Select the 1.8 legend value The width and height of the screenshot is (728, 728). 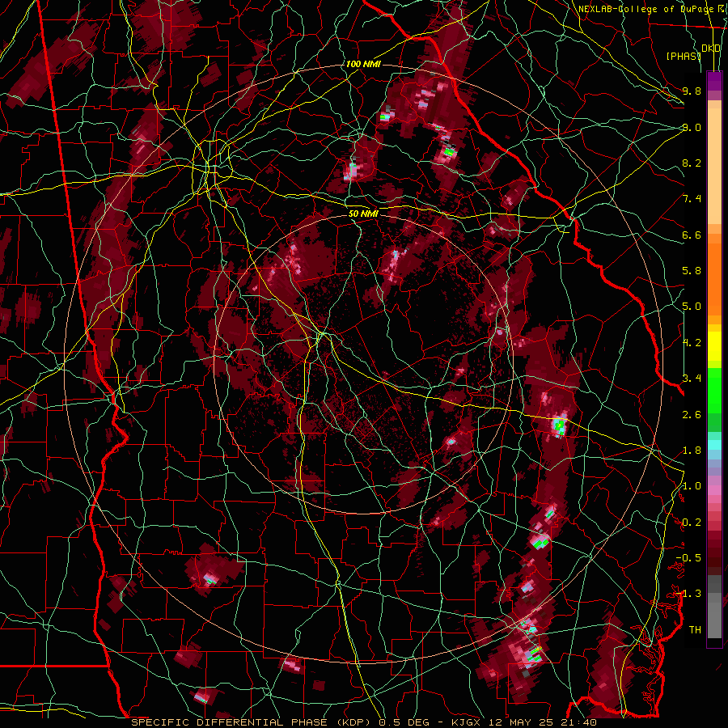pyautogui.click(x=692, y=451)
